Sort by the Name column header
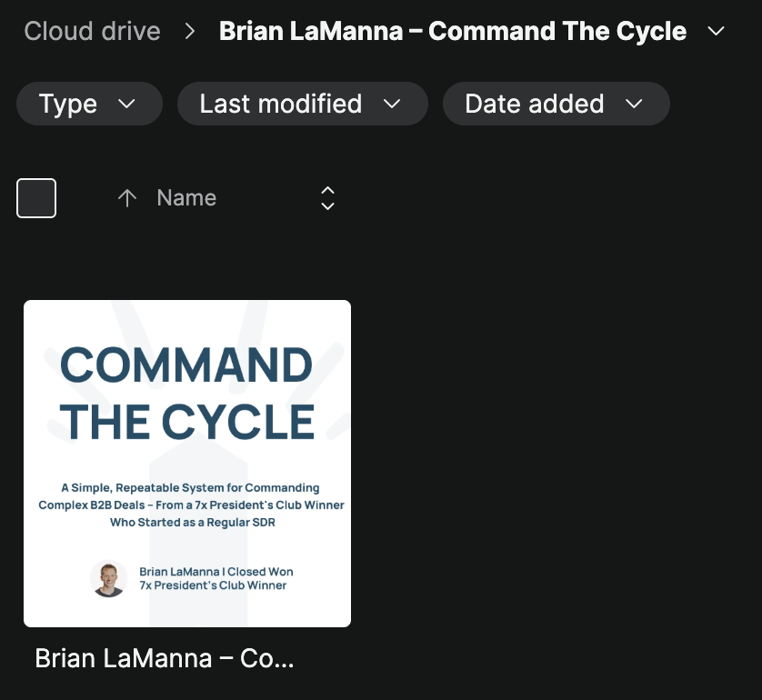 click(x=186, y=197)
